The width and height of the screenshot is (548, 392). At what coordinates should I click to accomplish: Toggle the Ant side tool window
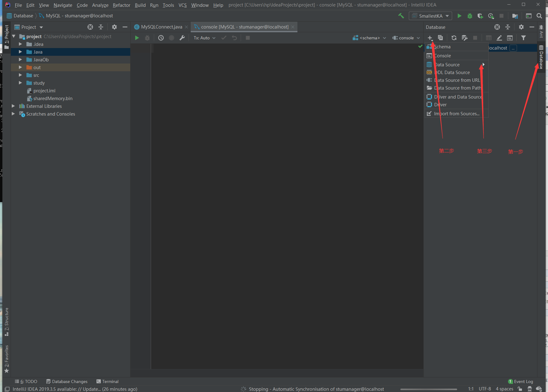tap(541, 31)
